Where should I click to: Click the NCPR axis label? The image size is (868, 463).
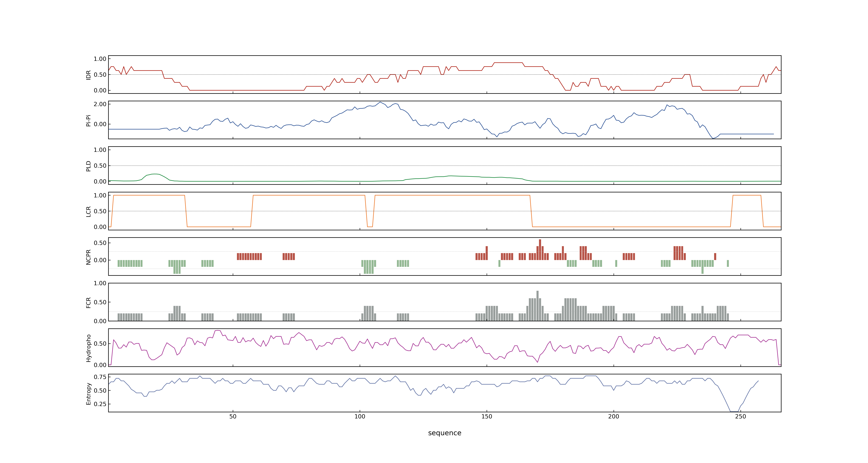pos(89,257)
